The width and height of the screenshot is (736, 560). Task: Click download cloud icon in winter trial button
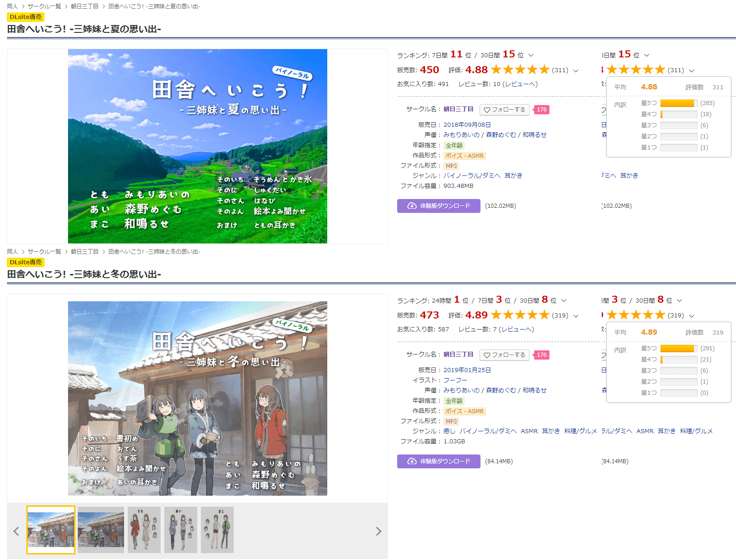tap(412, 461)
